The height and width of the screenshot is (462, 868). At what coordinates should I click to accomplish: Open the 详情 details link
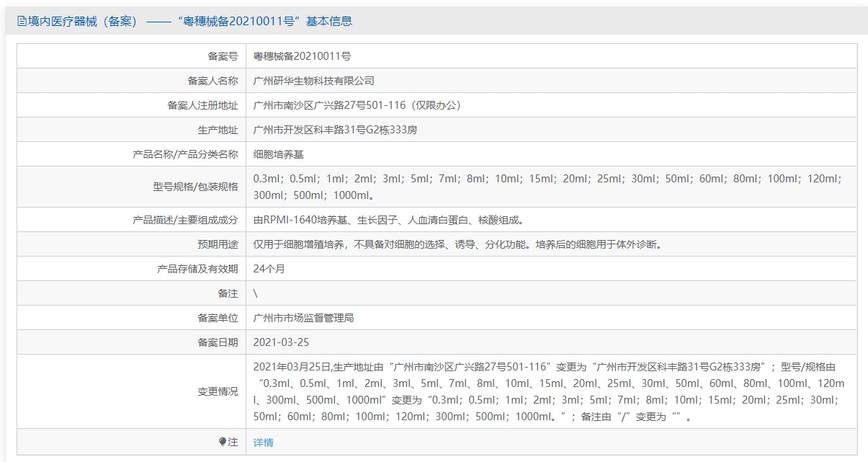point(263,443)
